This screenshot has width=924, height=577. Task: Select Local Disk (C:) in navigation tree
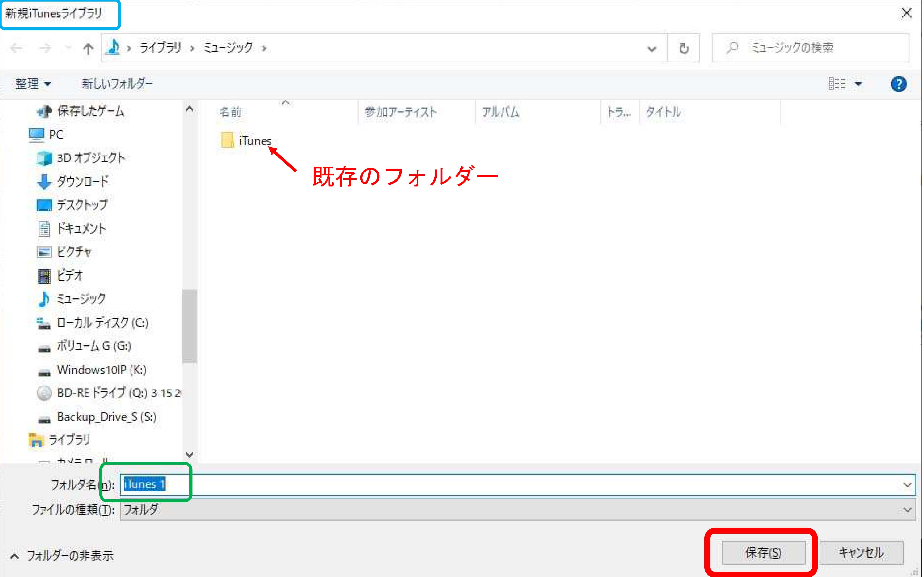tap(102, 323)
